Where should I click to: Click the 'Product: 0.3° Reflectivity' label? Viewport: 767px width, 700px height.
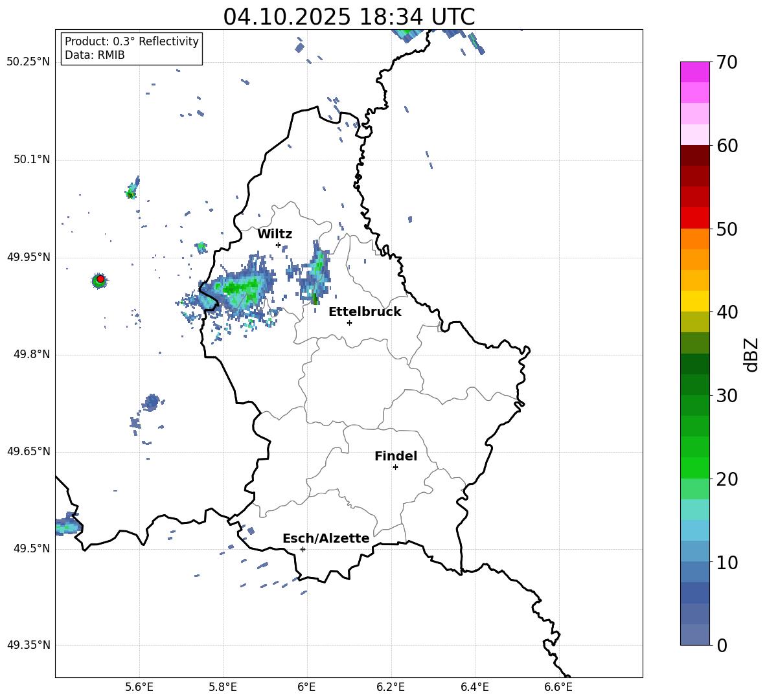click(132, 41)
